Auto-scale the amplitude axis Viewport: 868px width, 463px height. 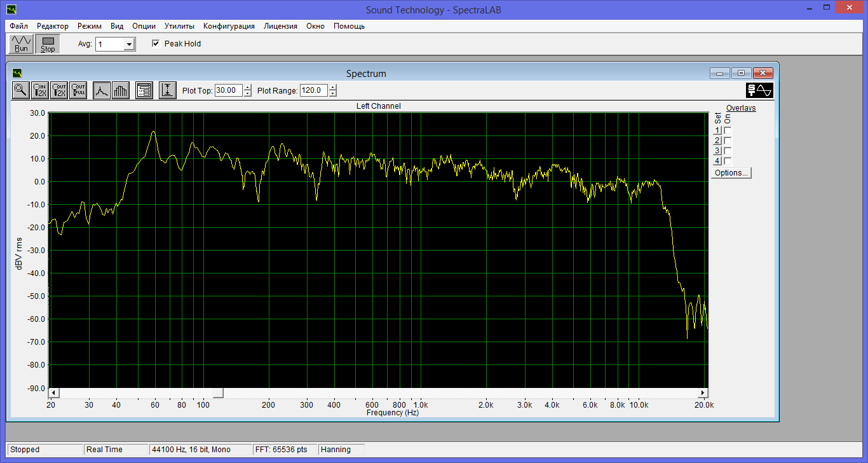[167, 90]
